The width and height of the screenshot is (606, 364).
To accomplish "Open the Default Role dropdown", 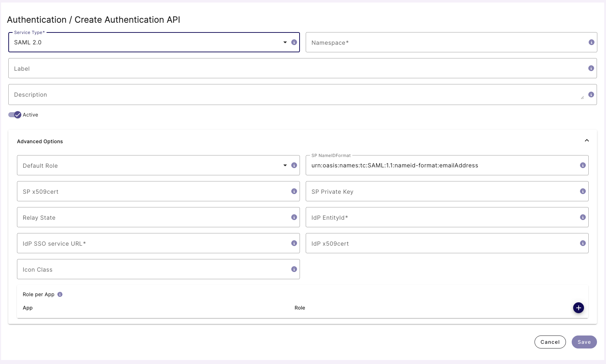I will tap(285, 165).
